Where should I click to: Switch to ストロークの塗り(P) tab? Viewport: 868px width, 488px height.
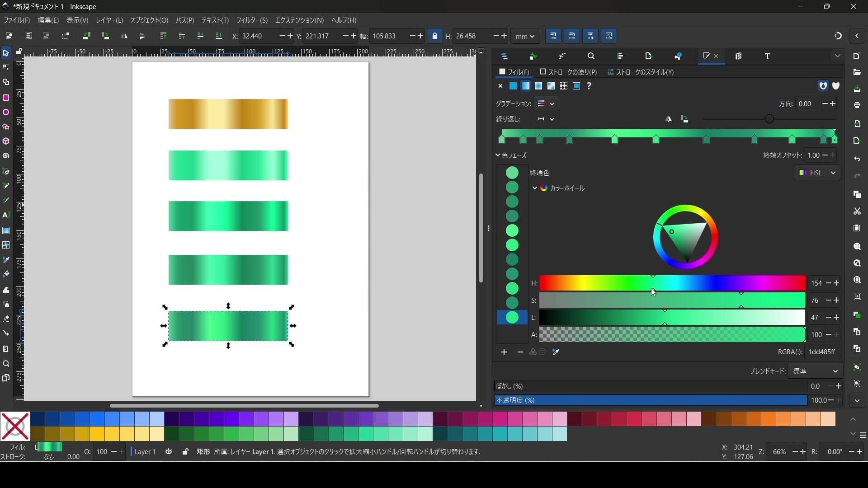(x=568, y=72)
